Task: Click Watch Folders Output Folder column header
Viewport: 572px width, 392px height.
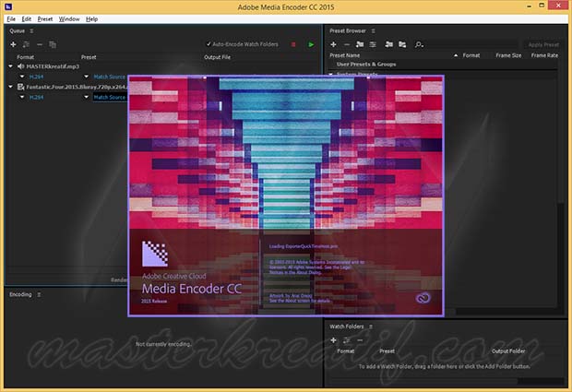Action: [x=508, y=351]
